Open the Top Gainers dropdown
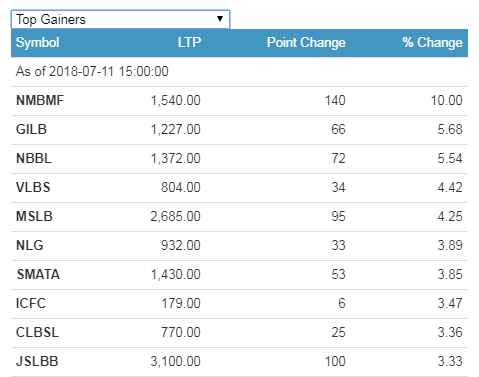Image resolution: width=479 pixels, height=377 pixels. click(120, 19)
